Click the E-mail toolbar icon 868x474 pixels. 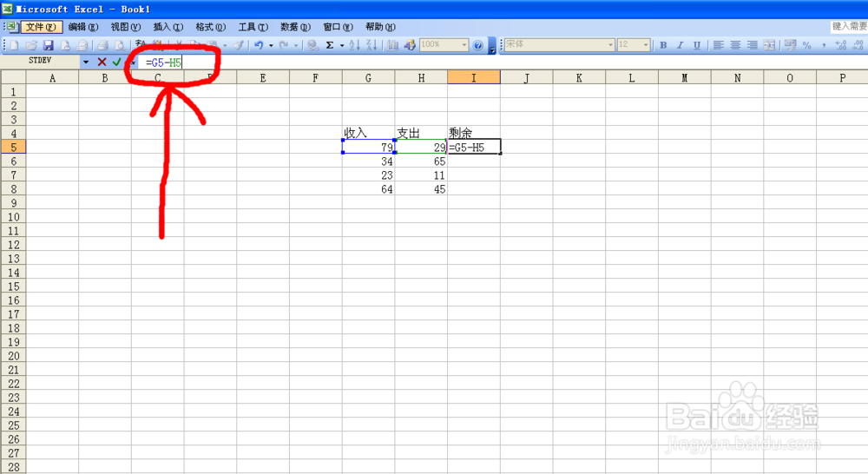coord(82,45)
